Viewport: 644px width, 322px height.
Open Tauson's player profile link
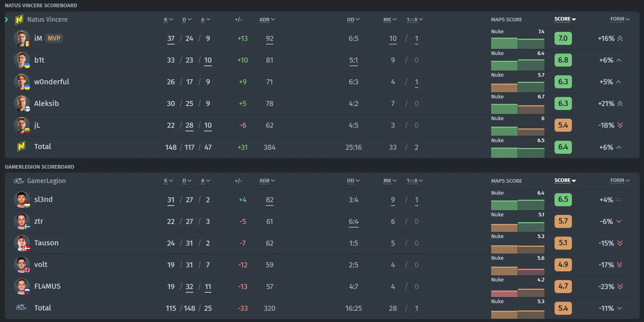pyautogui.click(x=46, y=243)
